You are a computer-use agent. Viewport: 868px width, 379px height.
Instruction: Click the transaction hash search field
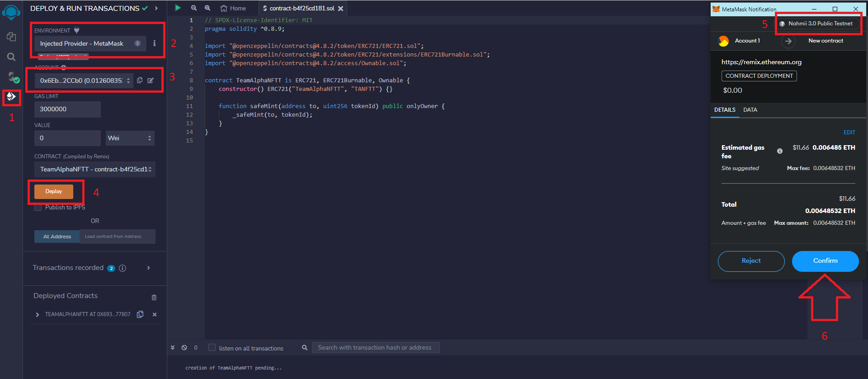376,348
